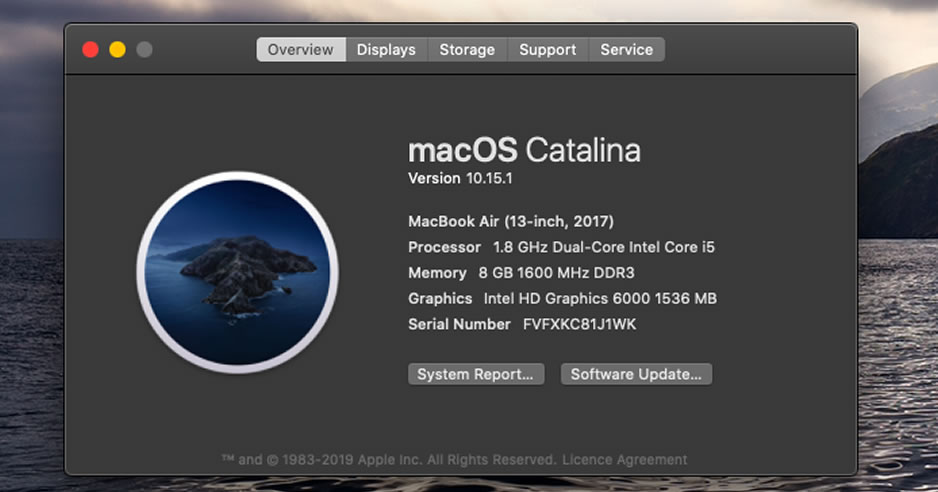Click the 1983-2019 Apple Inc. copyright text

click(389, 460)
